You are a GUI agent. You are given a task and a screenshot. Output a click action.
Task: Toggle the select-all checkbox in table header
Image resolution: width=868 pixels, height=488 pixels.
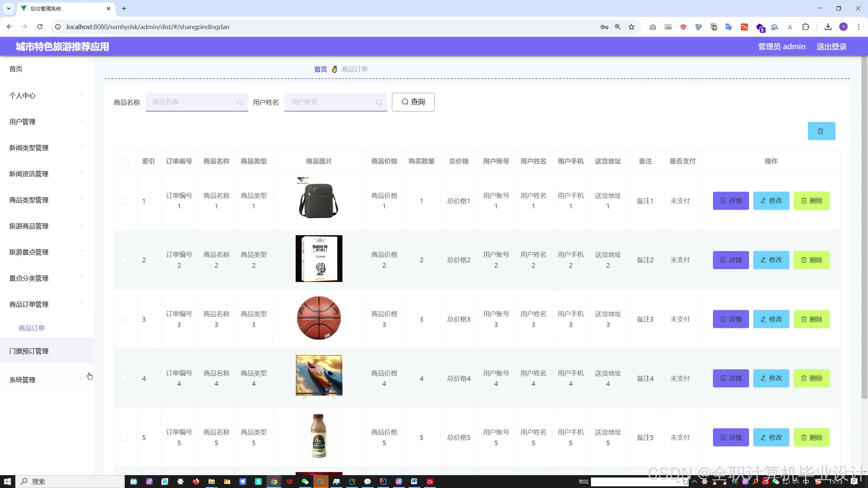coord(125,161)
